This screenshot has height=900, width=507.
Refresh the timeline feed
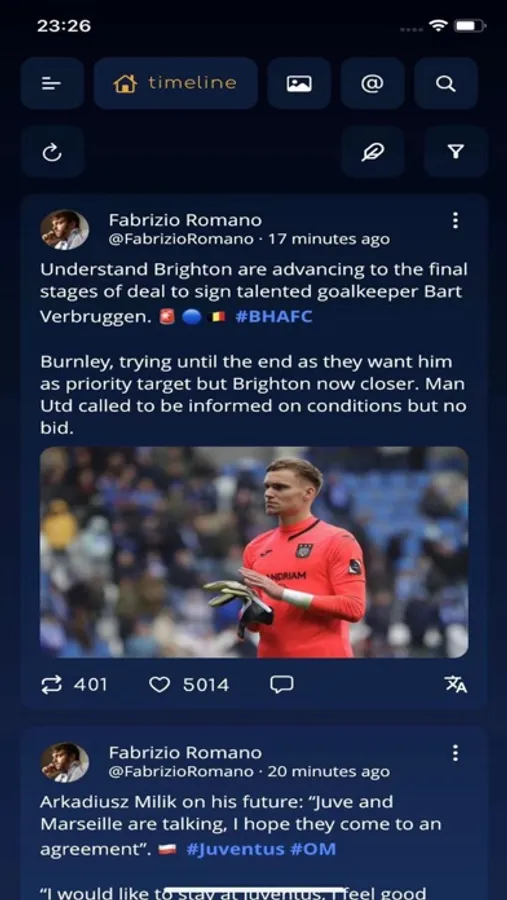pos(53,152)
